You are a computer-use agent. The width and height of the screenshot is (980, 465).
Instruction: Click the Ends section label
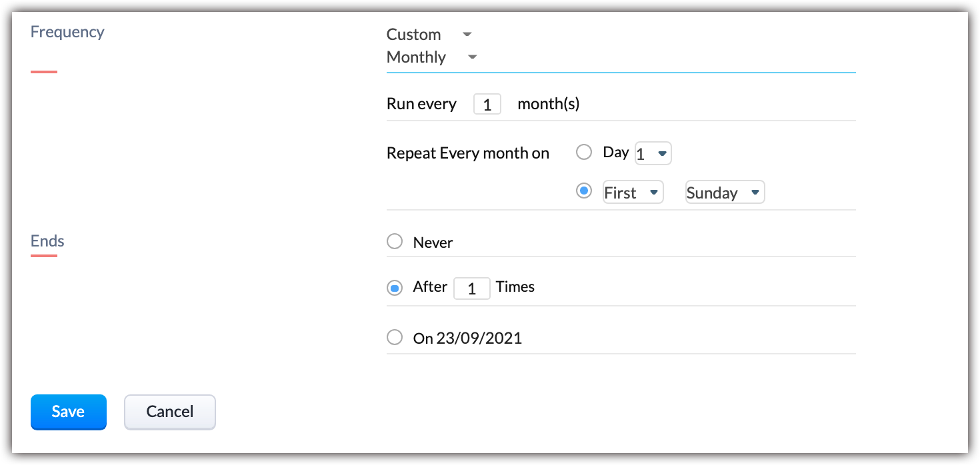[47, 240]
